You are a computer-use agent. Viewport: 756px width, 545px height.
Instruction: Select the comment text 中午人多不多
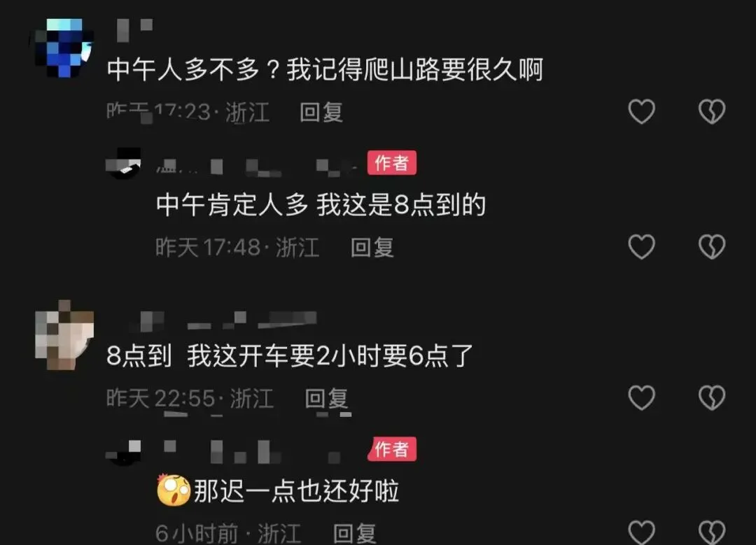click(x=183, y=69)
